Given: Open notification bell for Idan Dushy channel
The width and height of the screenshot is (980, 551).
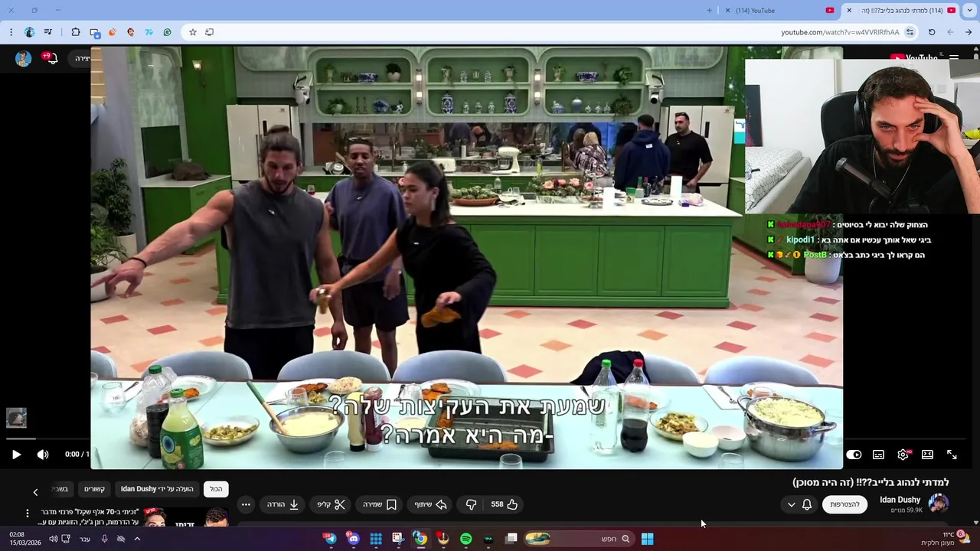Looking at the screenshot, I should click(x=807, y=504).
